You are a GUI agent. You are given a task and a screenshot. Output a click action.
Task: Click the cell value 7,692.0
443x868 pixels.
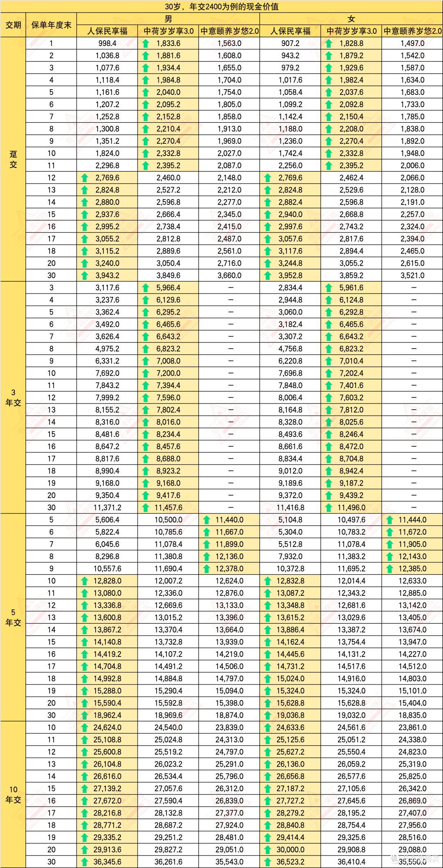tap(107, 374)
